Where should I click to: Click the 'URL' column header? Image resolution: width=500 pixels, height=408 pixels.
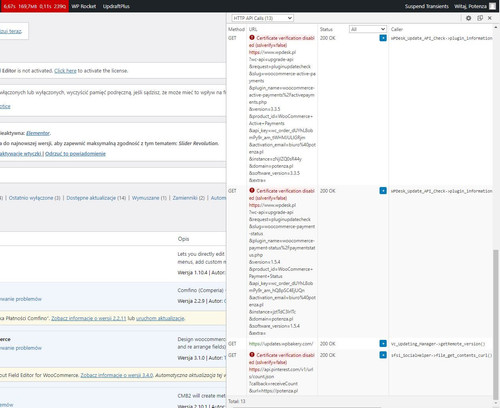253,29
